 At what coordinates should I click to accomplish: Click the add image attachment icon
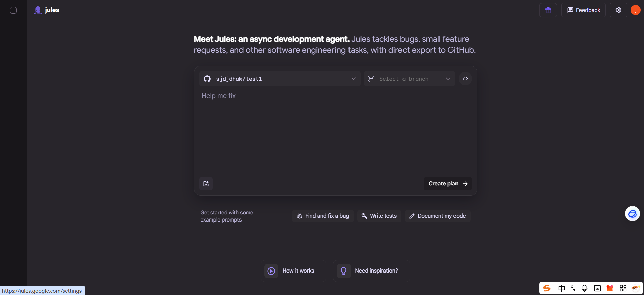click(206, 184)
